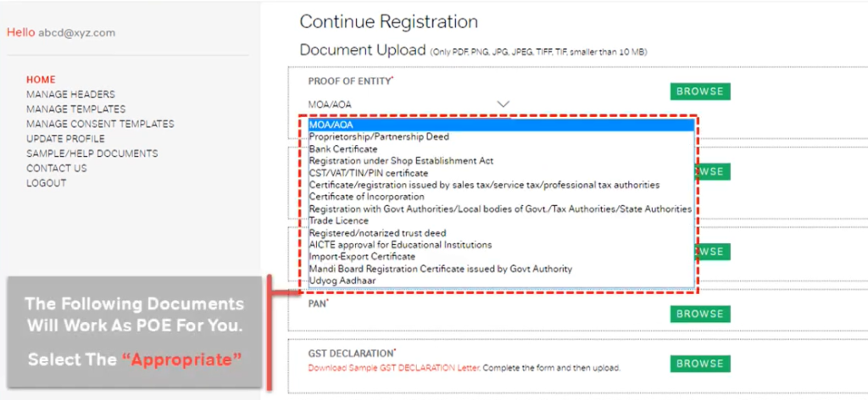Open SAMPLE/HELP DOCUMENTS menu item
Image resolution: width=868 pixels, height=400 pixels.
pyautogui.click(x=92, y=153)
